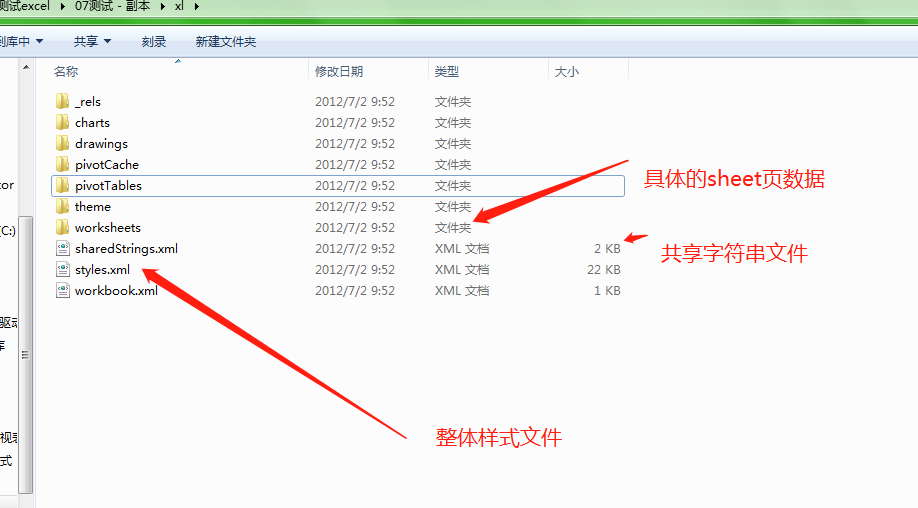Click the 新建文件夹 button
The height and width of the screenshot is (508, 918).
pos(225,42)
